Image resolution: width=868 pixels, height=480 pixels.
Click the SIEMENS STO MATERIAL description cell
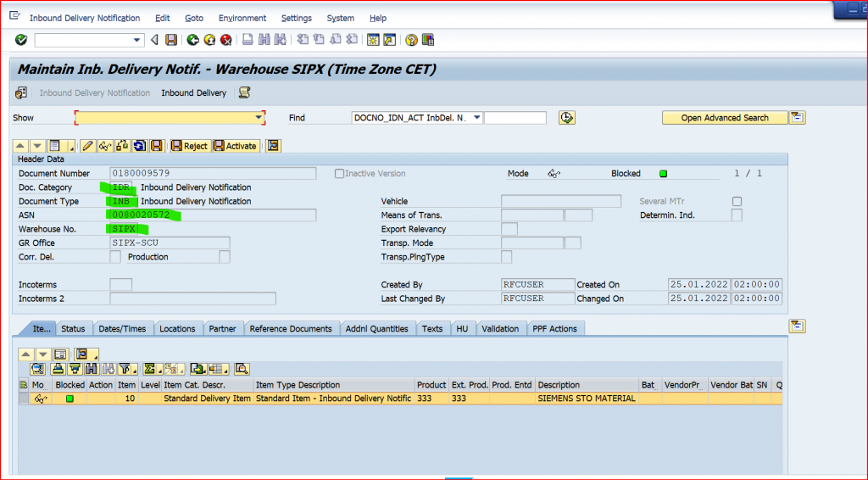click(587, 398)
